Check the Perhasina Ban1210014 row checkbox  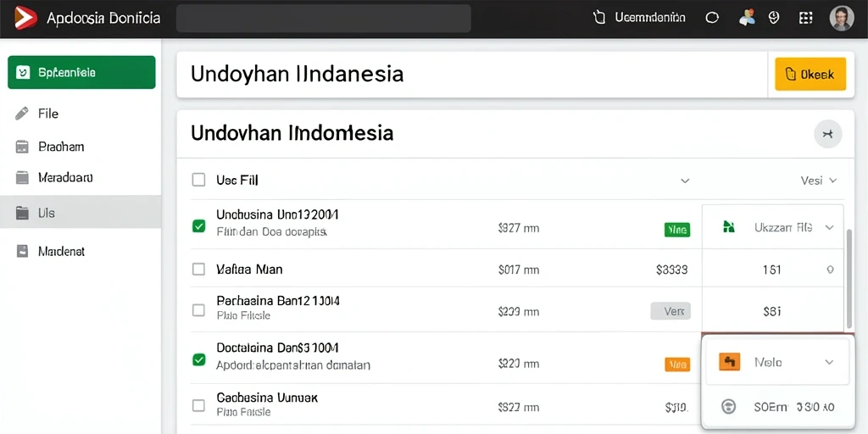[x=198, y=310]
